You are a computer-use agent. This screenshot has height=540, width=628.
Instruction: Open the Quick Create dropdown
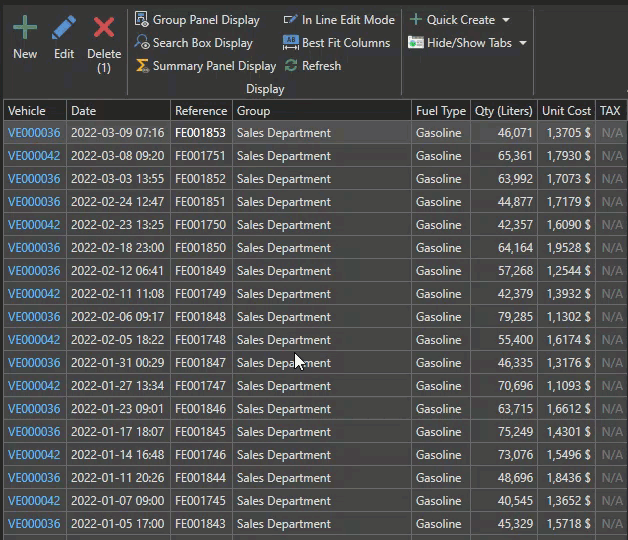[459, 20]
